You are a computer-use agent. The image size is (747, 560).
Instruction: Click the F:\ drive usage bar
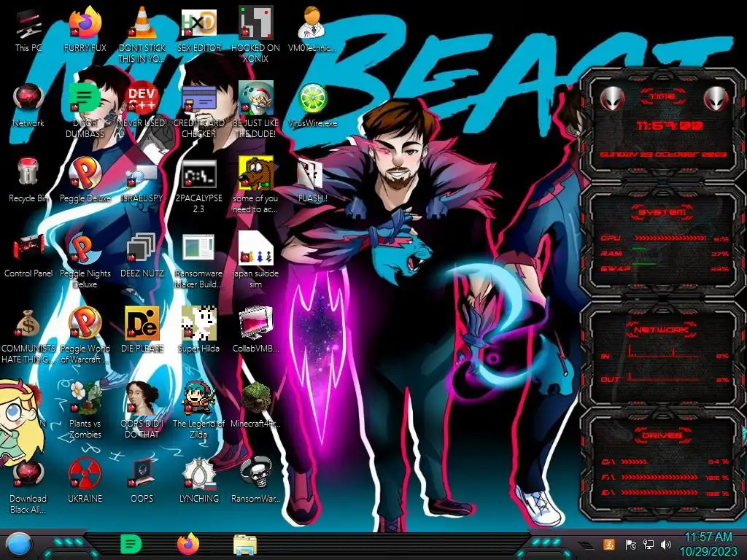coord(660,477)
